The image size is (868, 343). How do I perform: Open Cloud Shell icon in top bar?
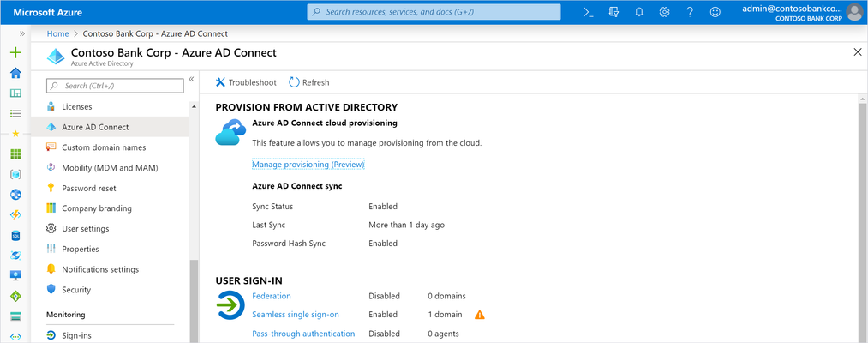[589, 12]
